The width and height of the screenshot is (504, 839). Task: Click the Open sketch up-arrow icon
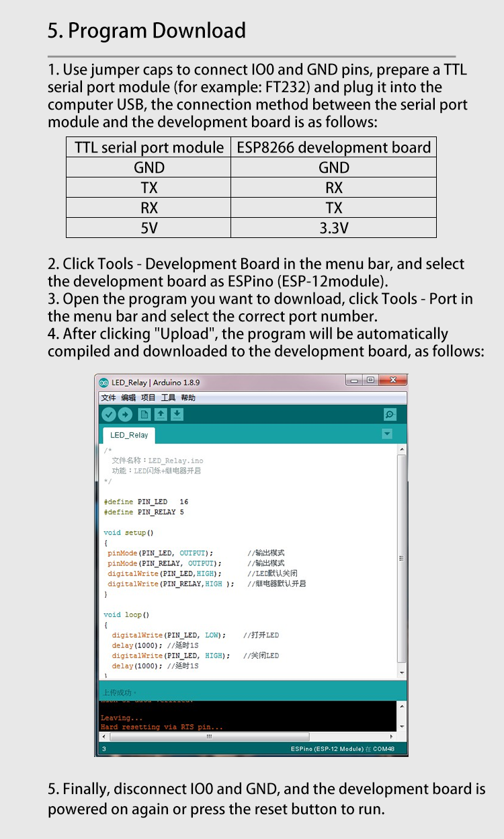coord(161,415)
